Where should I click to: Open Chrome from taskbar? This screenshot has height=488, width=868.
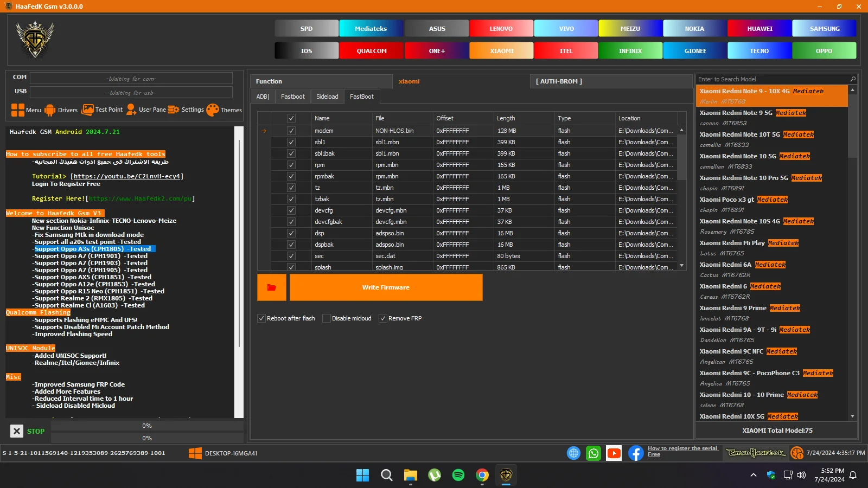(482, 476)
